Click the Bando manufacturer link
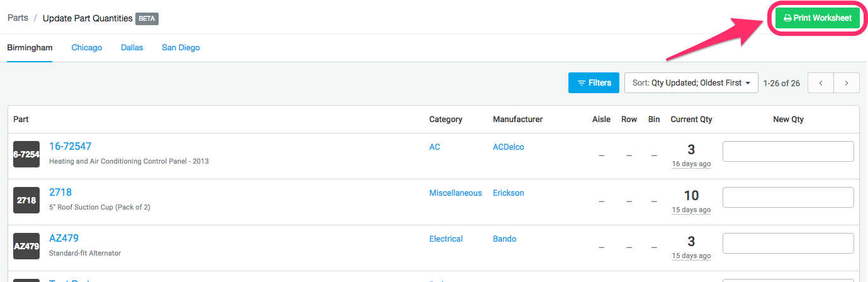This screenshot has width=868, height=282. (x=504, y=239)
